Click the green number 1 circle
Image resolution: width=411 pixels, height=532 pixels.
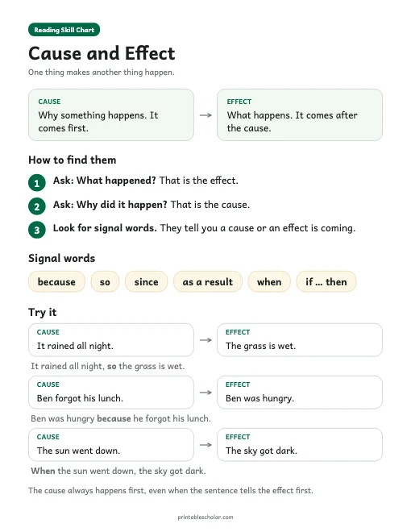[37, 183]
